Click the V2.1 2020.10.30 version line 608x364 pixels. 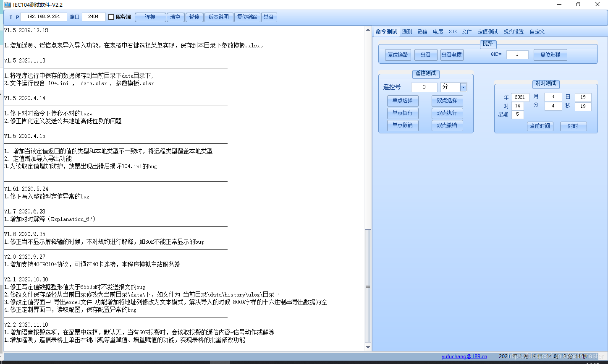pyautogui.click(x=26, y=280)
